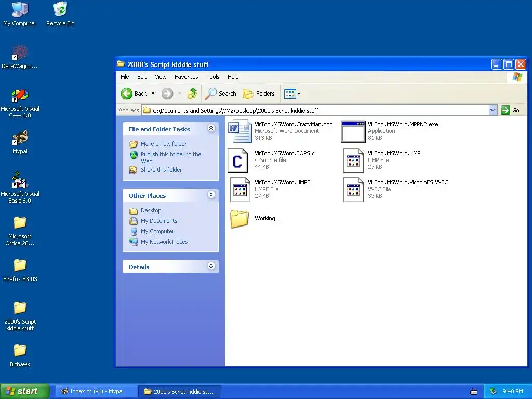The width and height of the screenshot is (532, 399).
Task: Select the VirTool.MSWord.UMPE file icon
Action: coord(240,190)
